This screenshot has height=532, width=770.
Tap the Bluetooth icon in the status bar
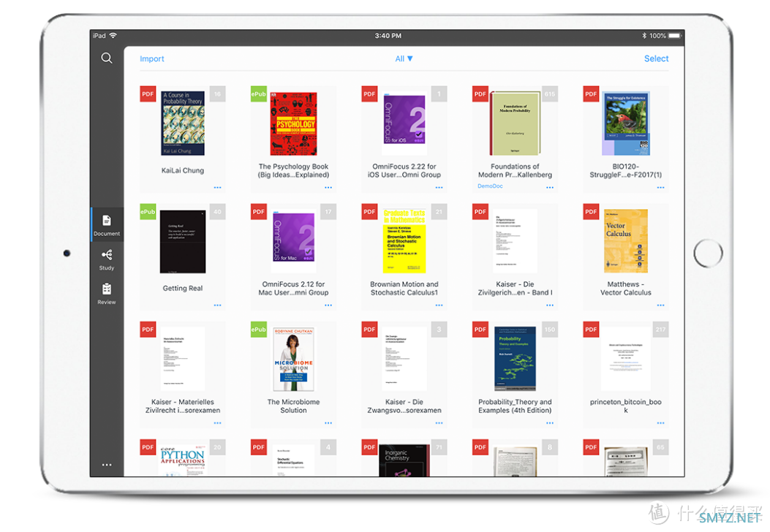(644, 35)
